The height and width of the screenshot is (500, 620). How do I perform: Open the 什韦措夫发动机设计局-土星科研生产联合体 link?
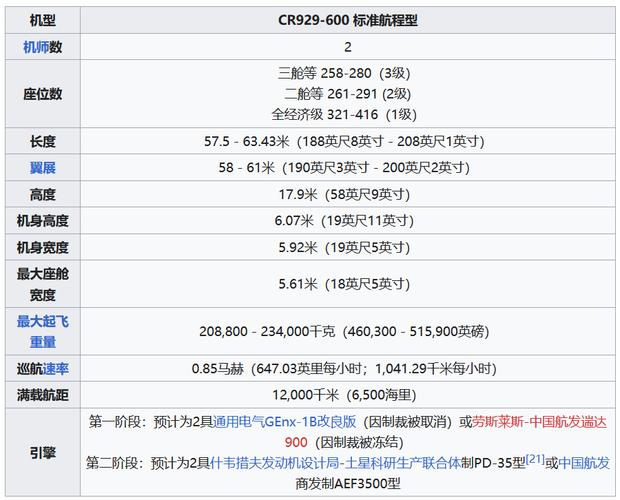[336, 462]
